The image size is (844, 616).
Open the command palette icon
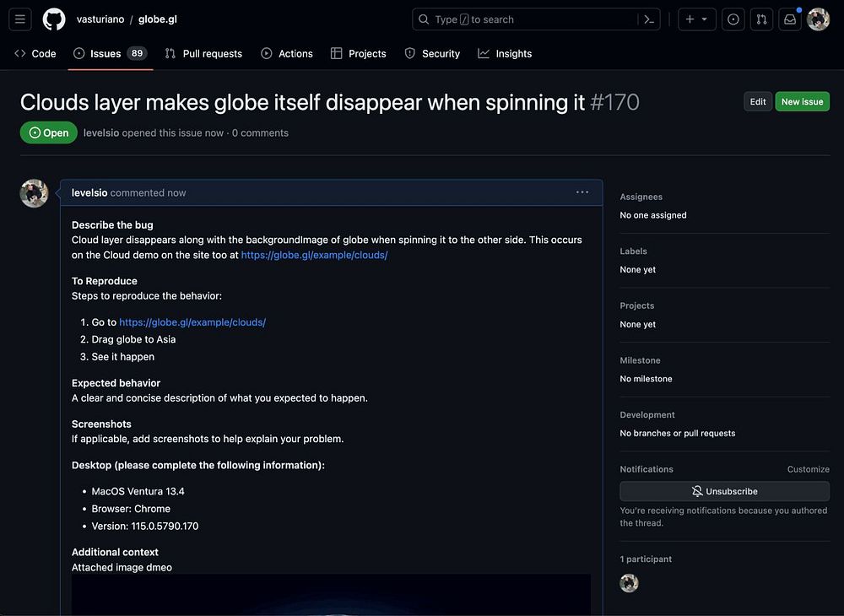point(649,19)
